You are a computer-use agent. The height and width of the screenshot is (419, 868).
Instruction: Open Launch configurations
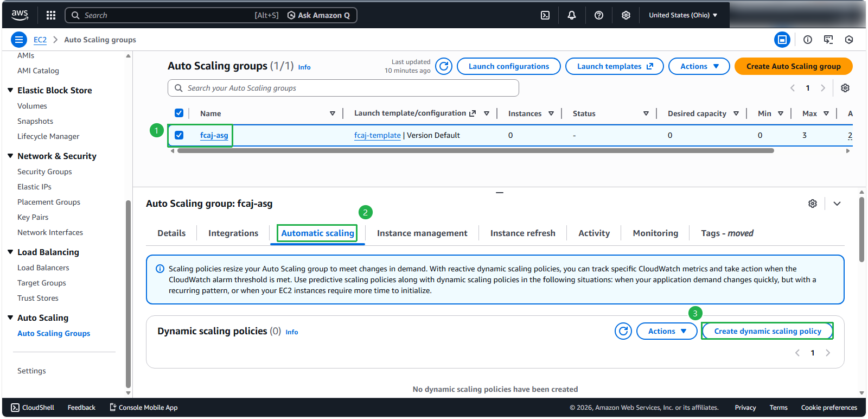(509, 66)
